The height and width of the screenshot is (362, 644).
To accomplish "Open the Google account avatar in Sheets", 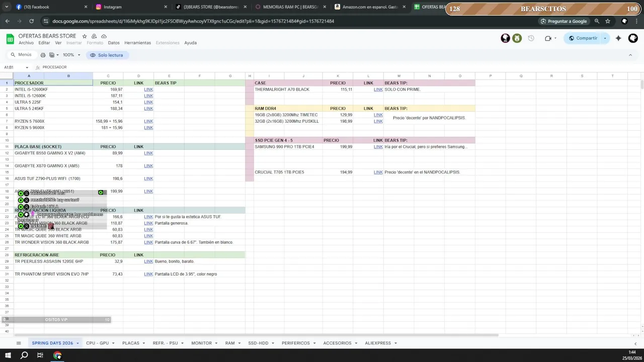I will 633,38.
